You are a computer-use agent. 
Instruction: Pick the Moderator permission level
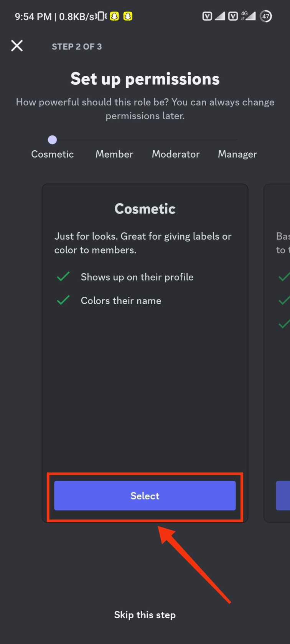[176, 154]
